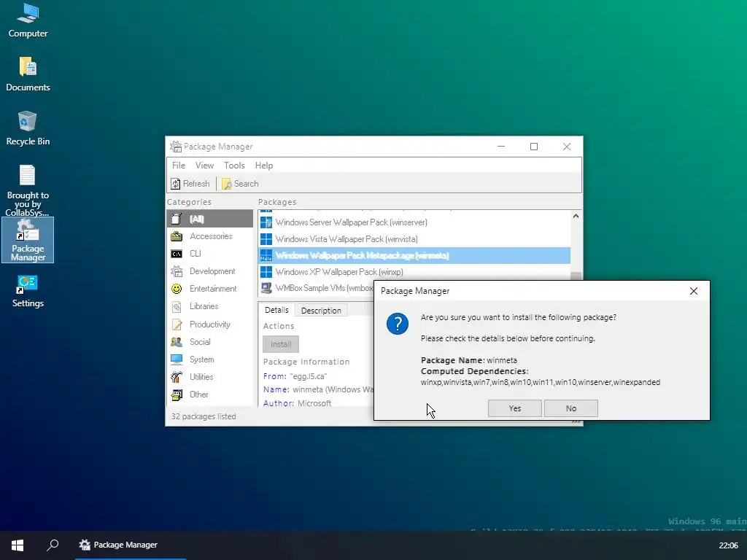Select the Other category icon
Viewport: 747px width, 560px height.
click(x=177, y=394)
